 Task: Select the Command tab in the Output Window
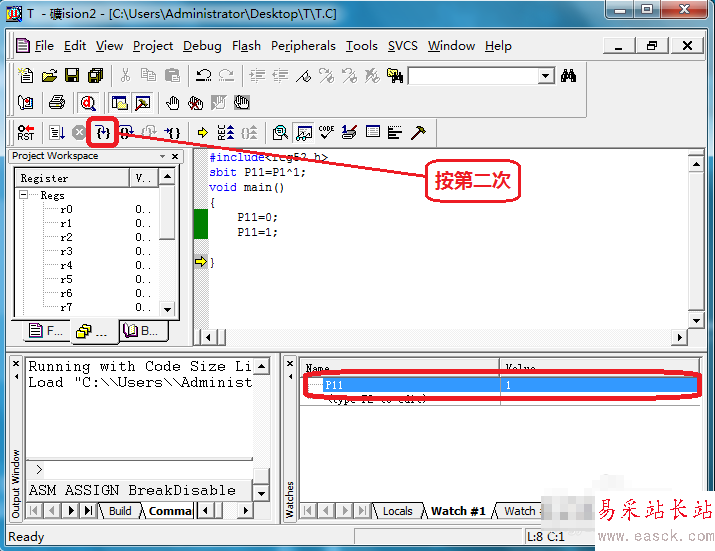click(x=170, y=511)
